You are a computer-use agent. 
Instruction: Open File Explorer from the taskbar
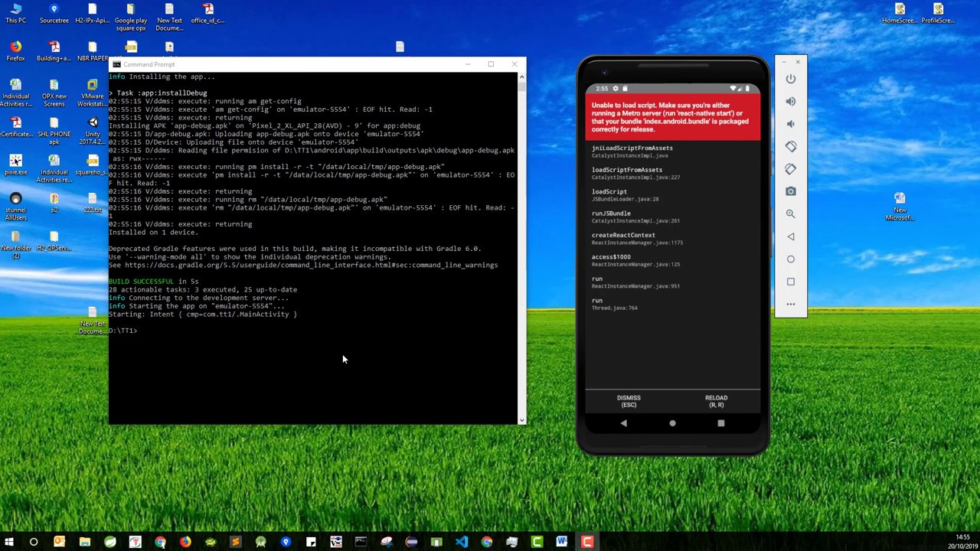click(84, 543)
